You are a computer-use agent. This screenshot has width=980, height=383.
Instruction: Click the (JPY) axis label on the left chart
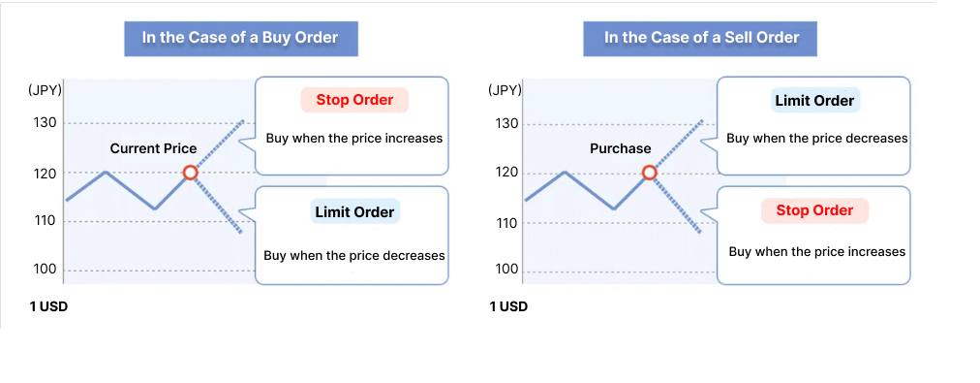tap(45, 91)
